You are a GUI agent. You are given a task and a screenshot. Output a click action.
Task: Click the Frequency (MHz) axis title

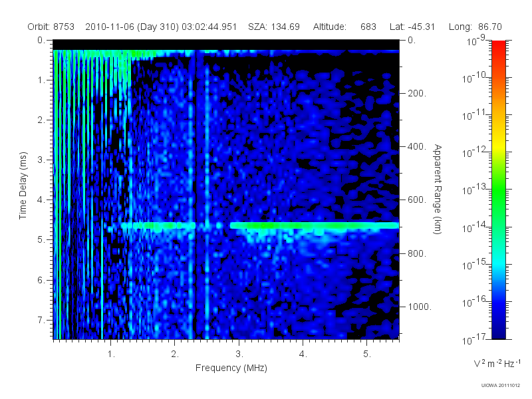pyautogui.click(x=231, y=368)
